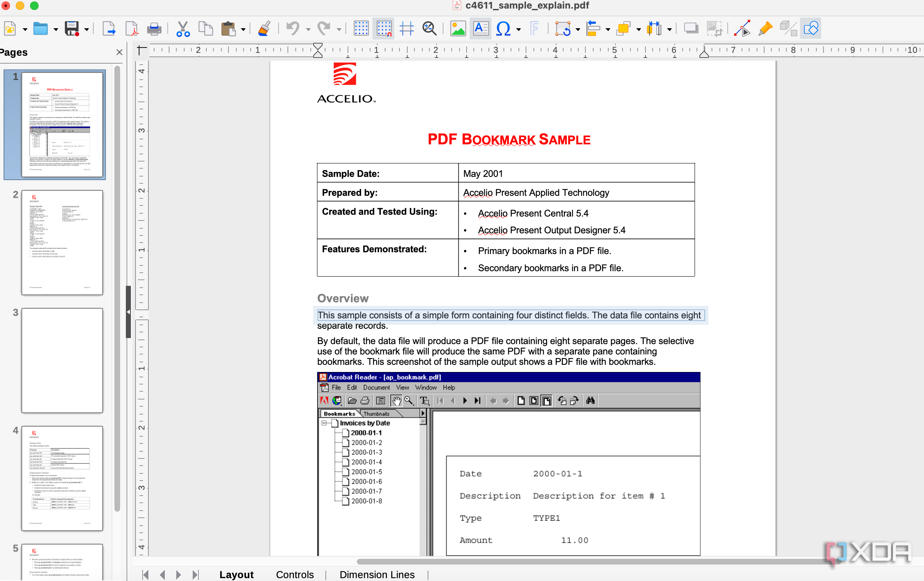924x581 pixels.
Task: Insert an image
Action: [x=458, y=29]
